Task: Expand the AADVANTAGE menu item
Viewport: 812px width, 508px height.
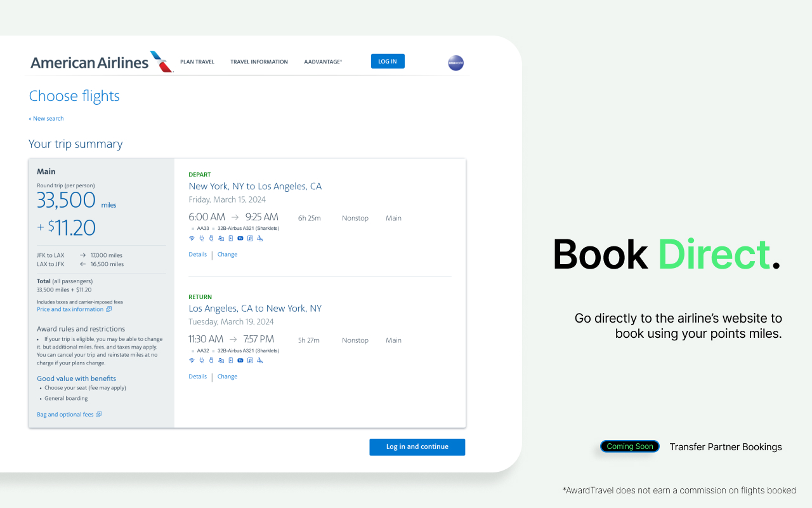Action: [x=322, y=62]
